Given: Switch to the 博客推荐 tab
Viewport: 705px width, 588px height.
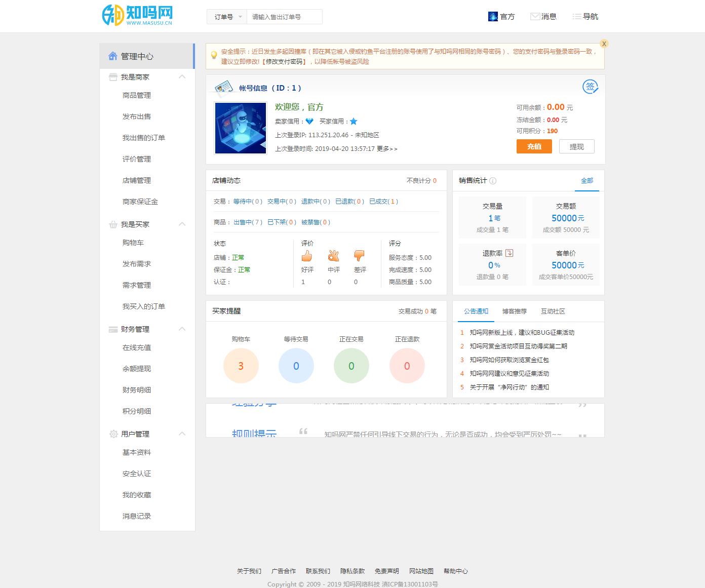Looking at the screenshot, I should pyautogui.click(x=515, y=311).
